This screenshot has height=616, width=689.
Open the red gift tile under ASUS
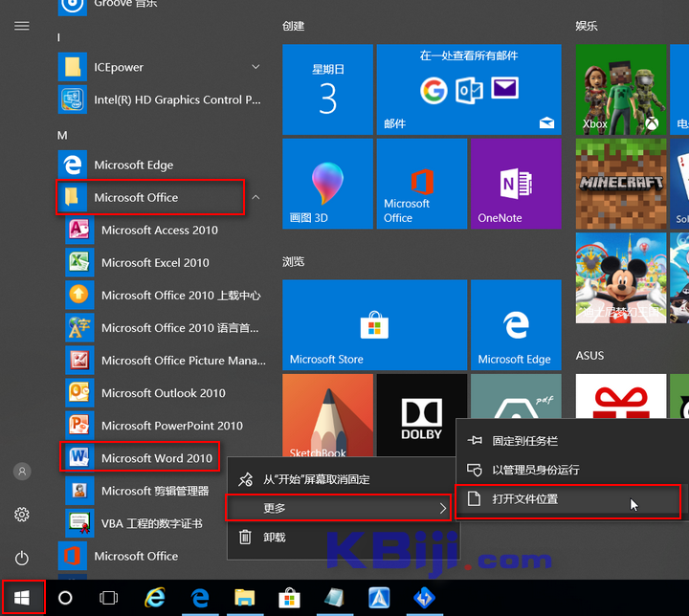coord(621,396)
